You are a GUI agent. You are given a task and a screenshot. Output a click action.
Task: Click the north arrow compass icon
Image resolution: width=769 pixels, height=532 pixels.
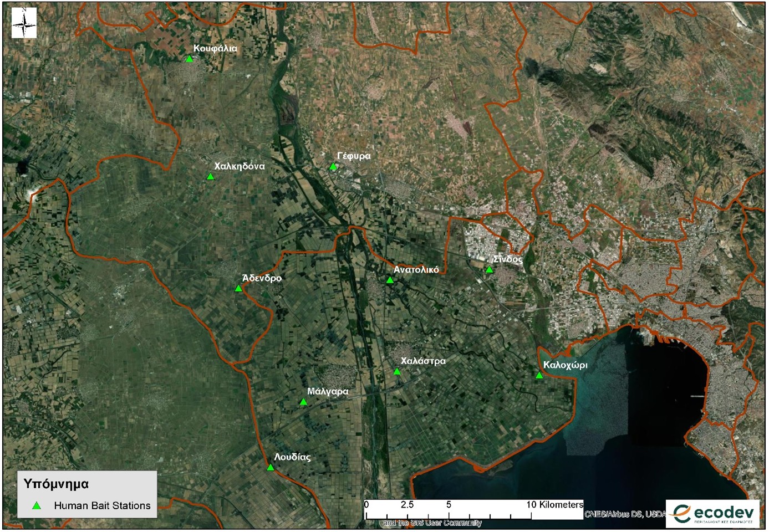point(24,23)
